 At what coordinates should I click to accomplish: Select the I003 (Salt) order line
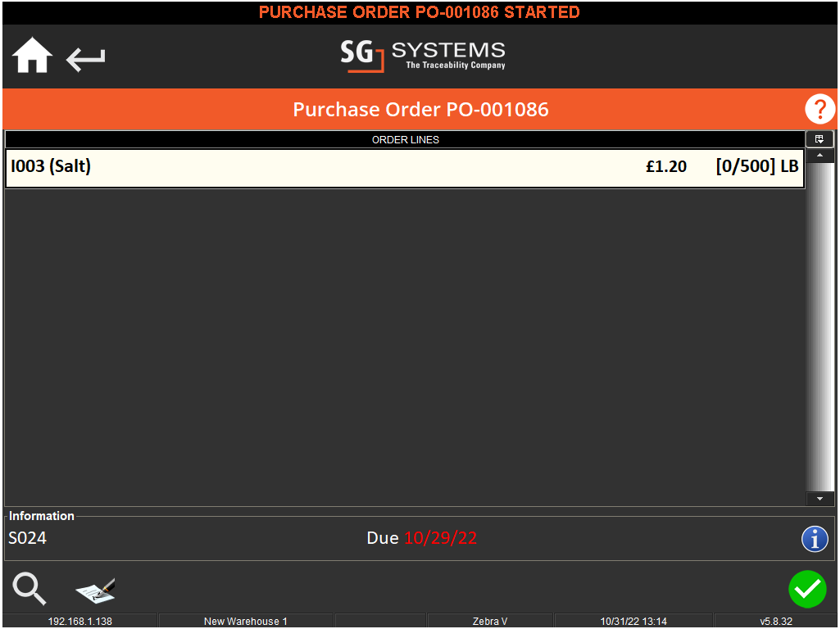[x=328, y=167]
